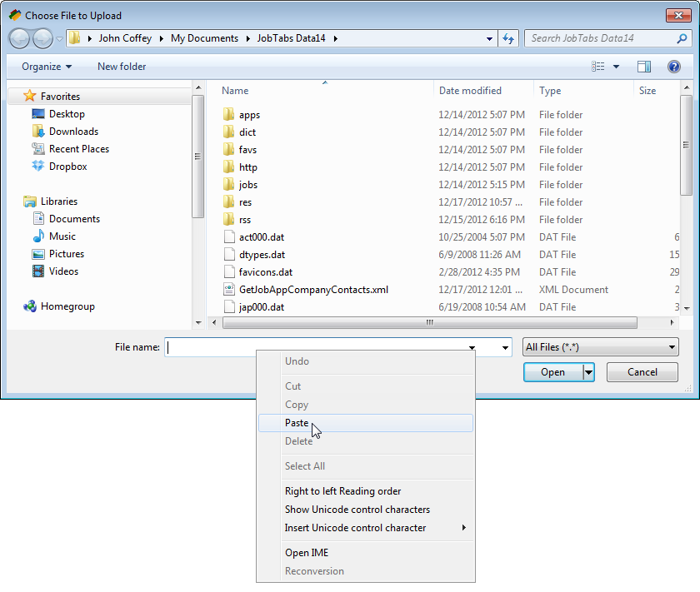Select the favicons.dat file name
This screenshot has height=592, width=700.
click(266, 272)
